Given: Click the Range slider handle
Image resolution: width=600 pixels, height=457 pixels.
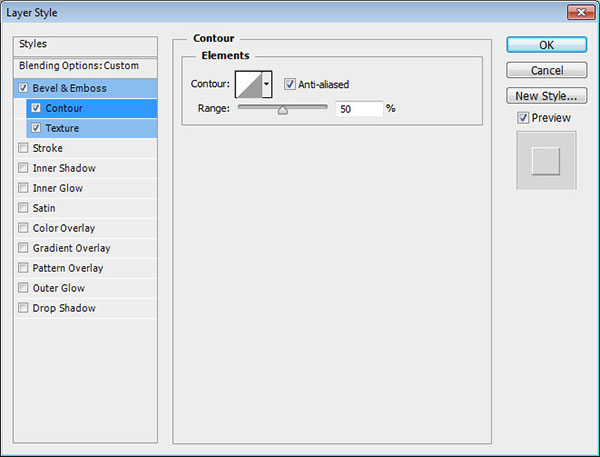Looking at the screenshot, I should point(283,110).
